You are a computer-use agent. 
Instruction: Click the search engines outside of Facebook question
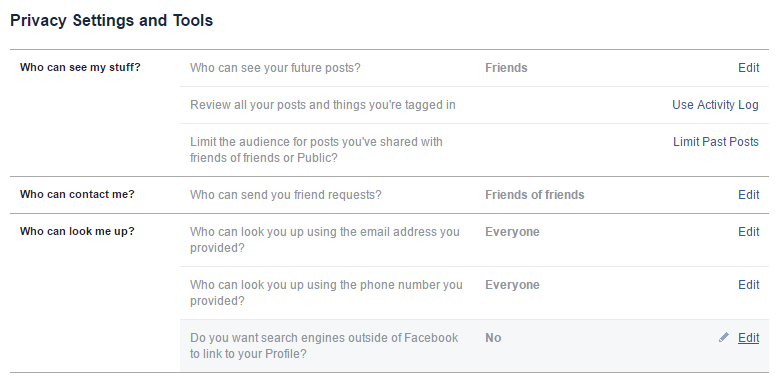click(x=324, y=346)
